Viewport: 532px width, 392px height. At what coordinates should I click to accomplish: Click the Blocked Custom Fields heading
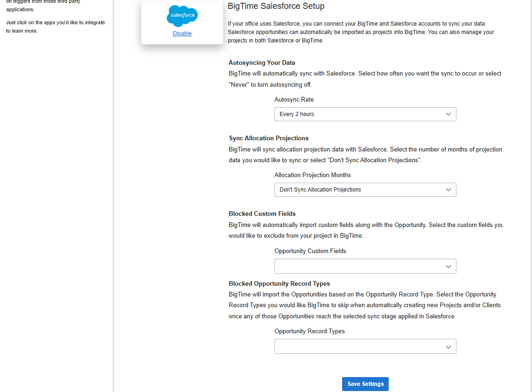pyautogui.click(x=262, y=214)
